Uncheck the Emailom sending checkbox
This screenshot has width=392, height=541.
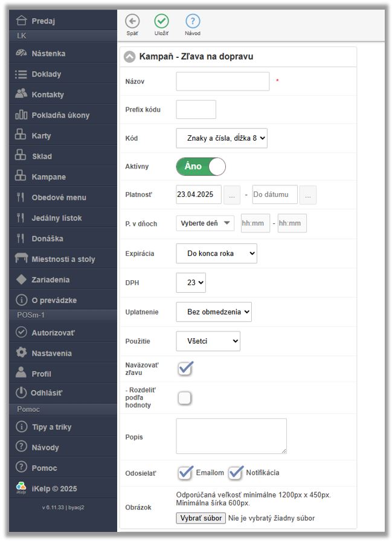click(185, 472)
